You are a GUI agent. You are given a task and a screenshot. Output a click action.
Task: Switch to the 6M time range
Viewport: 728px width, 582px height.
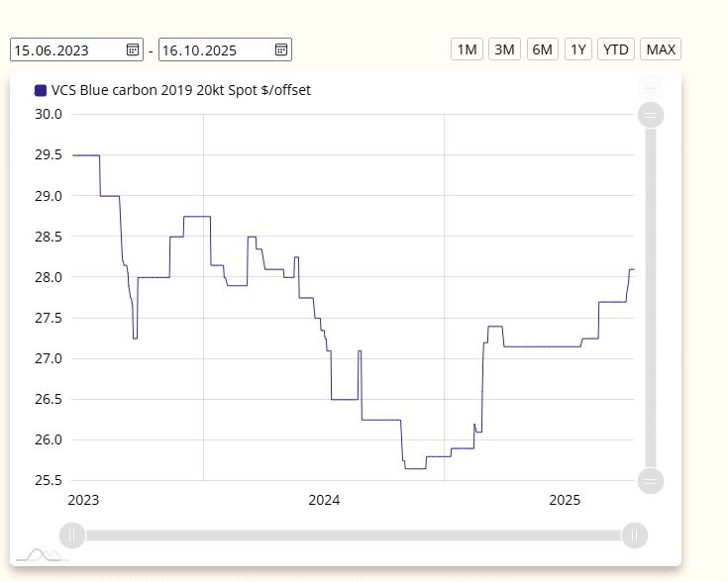click(542, 49)
